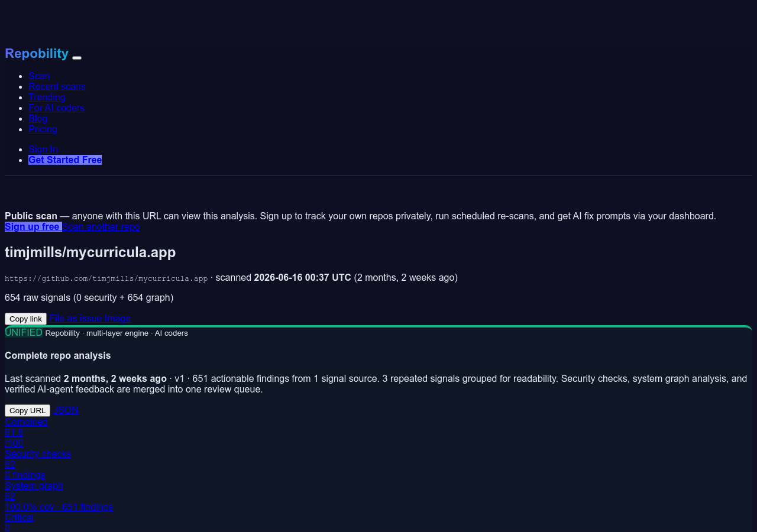Click the bold Public scan label
This screenshot has height=532, width=757.
(x=31, y=216)
